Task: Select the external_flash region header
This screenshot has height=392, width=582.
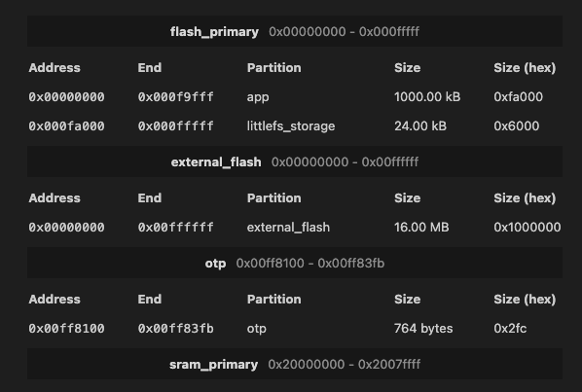Action: (x=295, y=161)
